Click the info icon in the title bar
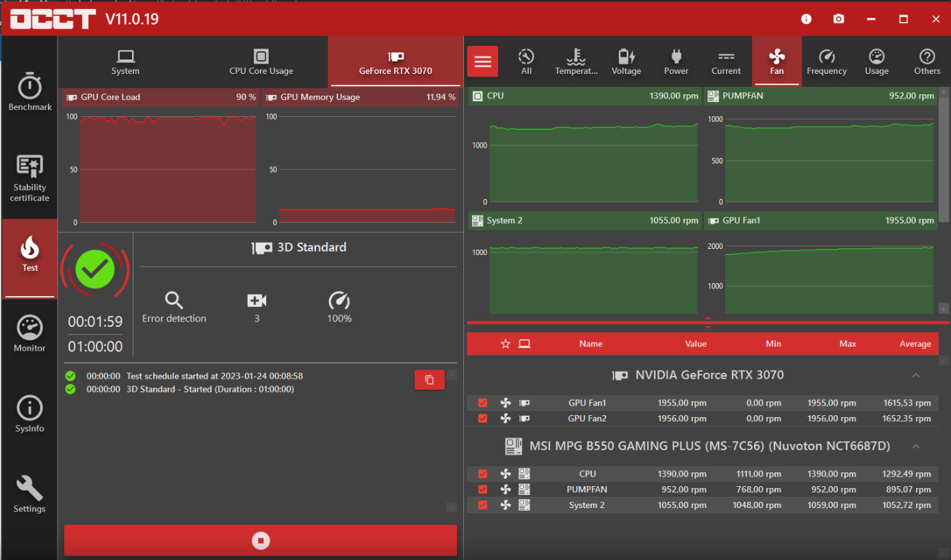Screen dimensions: 951x560 pos(806,19)
